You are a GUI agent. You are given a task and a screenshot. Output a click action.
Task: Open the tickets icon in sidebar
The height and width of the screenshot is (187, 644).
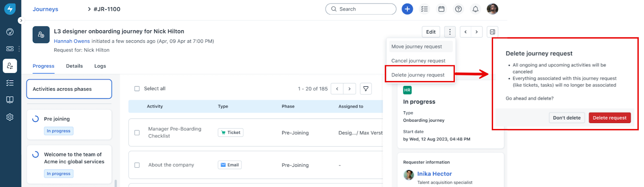10,49
